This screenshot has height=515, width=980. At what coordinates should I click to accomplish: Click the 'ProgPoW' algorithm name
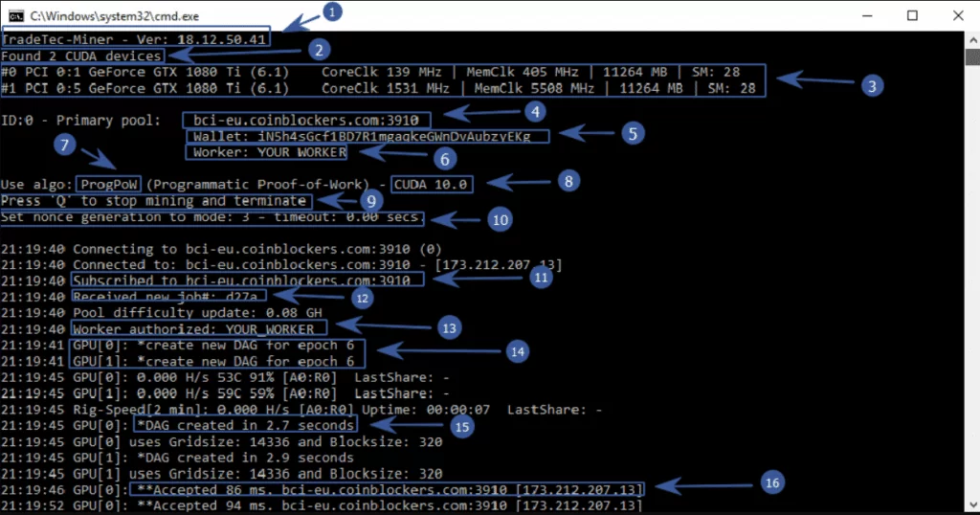click(x=109, y=185)
